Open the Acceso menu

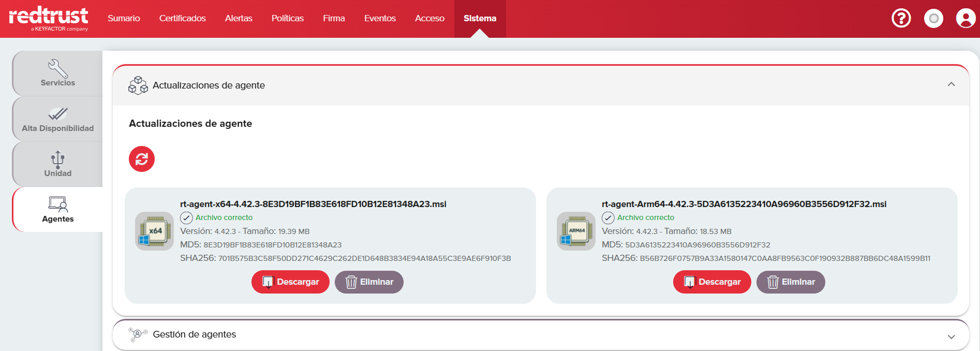(429, 18)
